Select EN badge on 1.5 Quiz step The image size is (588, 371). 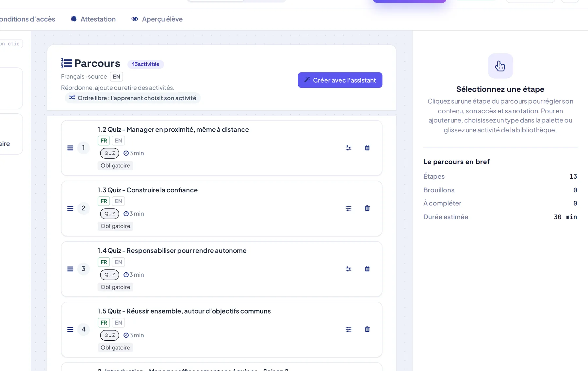[118, 323]
